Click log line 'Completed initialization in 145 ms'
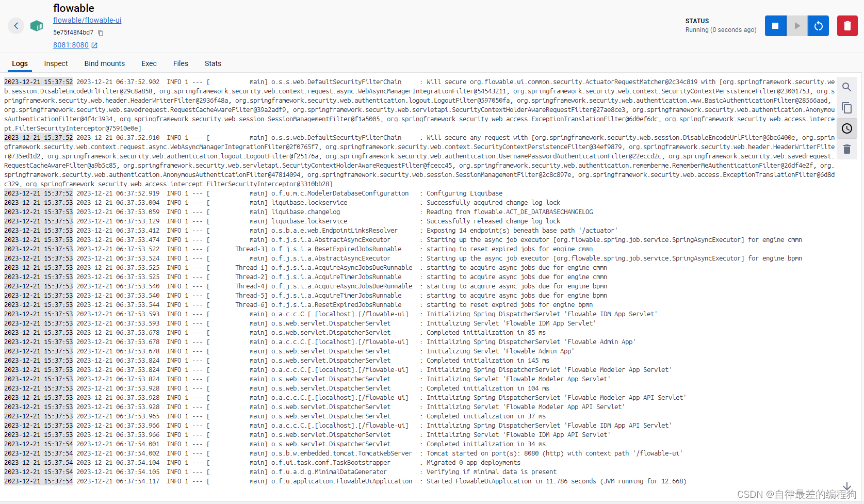This screenshot has width=864, height=504. pos(488,361)
